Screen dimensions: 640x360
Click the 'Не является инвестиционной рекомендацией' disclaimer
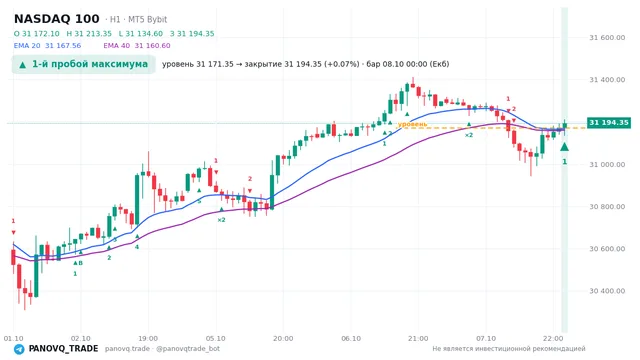[x=509, y=349]
